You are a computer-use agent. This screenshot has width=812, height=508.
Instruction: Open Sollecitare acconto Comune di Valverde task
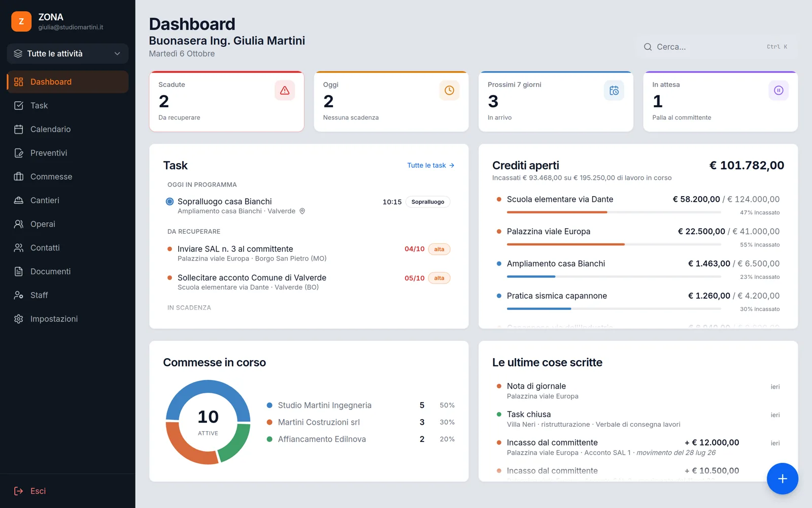pyautogui.click(x=309, y=282)
